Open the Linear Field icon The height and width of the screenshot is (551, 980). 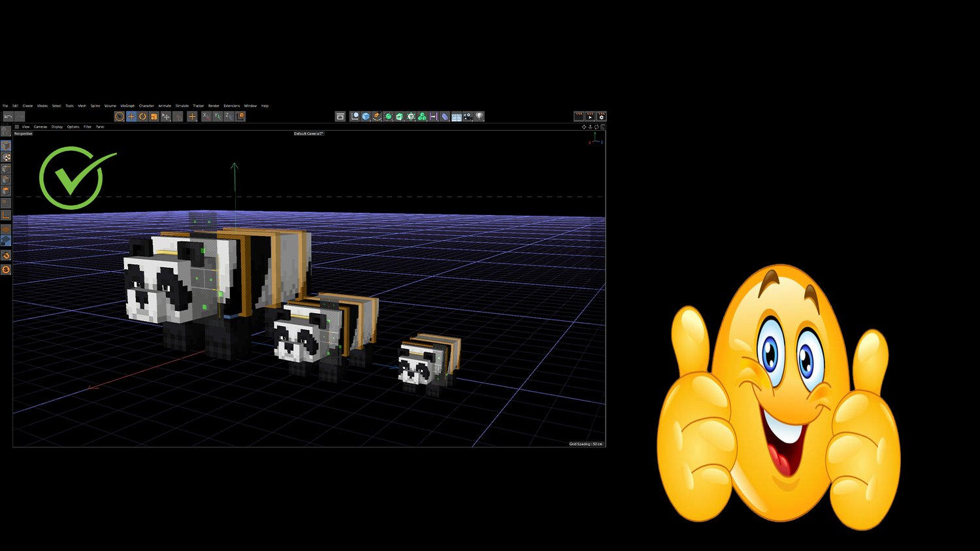[x=433, y=116]
